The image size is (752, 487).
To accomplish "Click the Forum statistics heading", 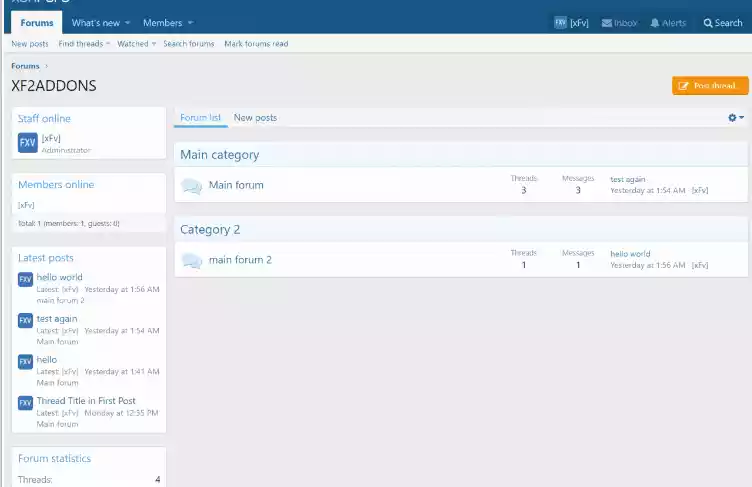I will click(x=54, y=458).
